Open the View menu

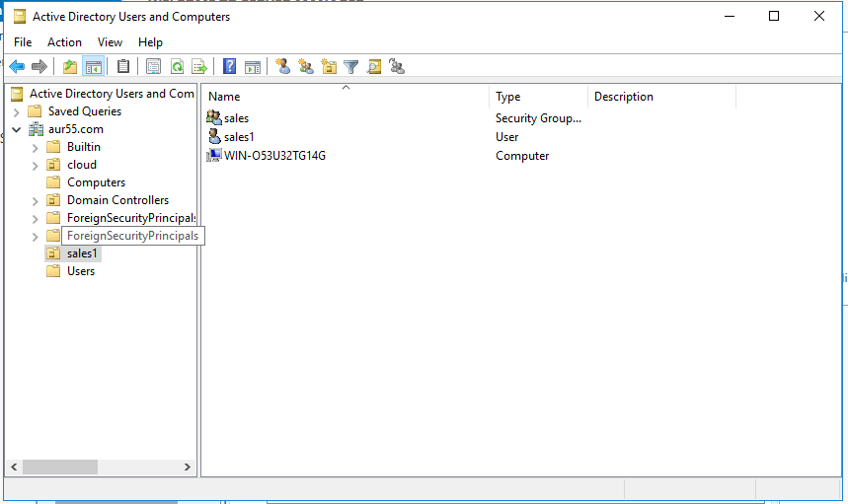click(x=110, y=42)
